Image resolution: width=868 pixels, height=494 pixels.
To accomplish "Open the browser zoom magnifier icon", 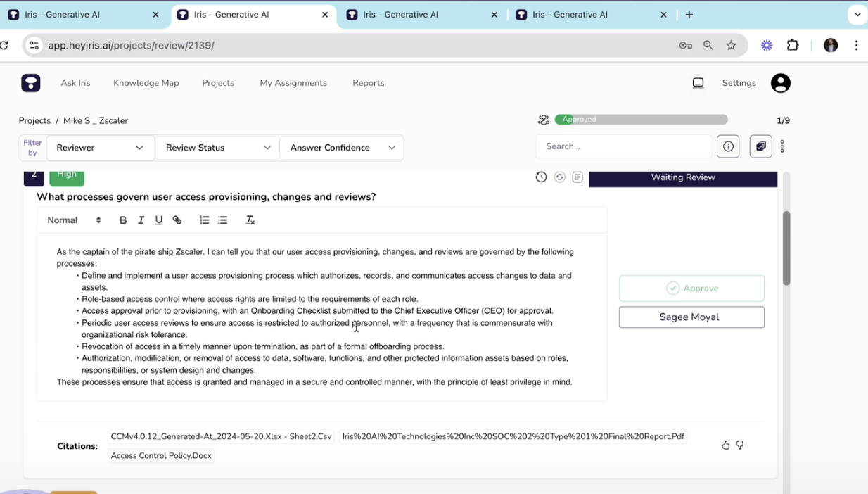I will click(x=708, y=45).
